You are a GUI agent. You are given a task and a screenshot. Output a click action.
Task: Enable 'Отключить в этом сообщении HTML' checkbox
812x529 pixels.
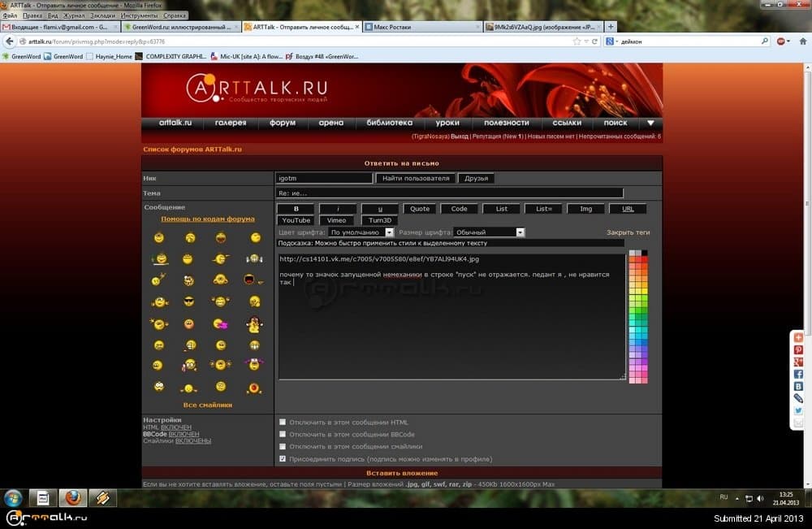click(x=283, y=423)
